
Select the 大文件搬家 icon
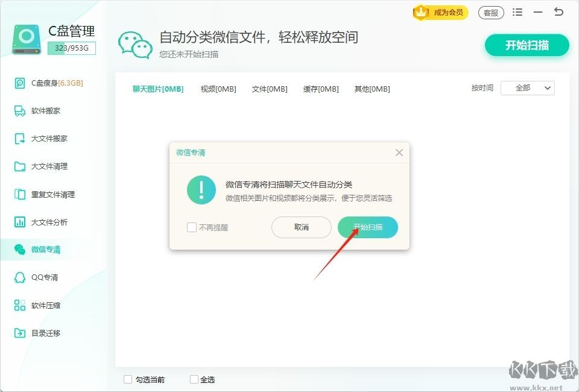coord(20,139)
